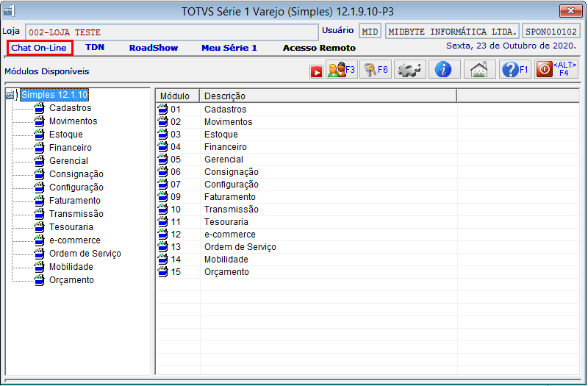Click the Cadastros module icon in tree
This screenshot has width=588, height=386.
pyautogui.click(x=40, y=108)
